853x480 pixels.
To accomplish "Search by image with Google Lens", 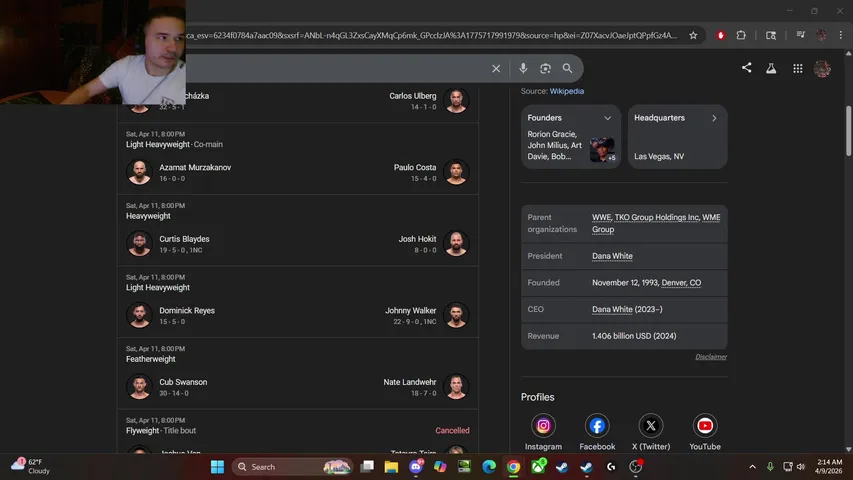I will 545,69.
